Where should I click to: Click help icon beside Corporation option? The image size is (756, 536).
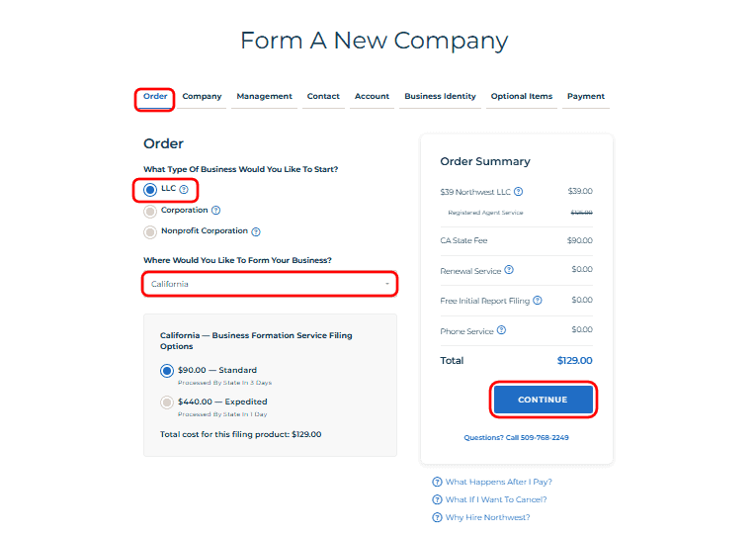click(215, 211)
